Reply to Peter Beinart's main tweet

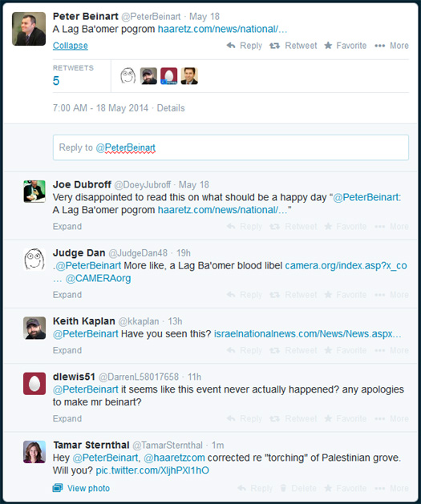tap(244, 46)
